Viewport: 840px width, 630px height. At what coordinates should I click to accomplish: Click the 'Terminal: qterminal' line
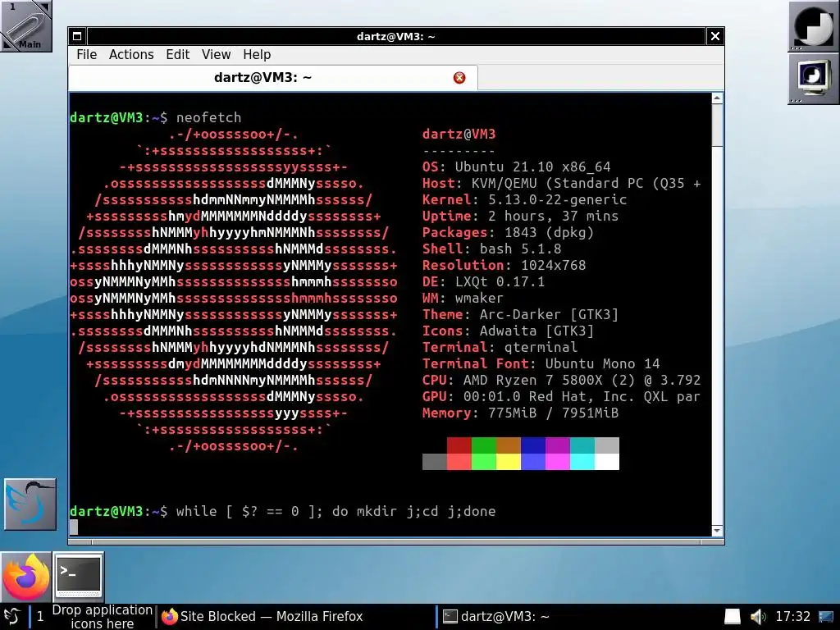pyautogui.click(x=500, y=347)
